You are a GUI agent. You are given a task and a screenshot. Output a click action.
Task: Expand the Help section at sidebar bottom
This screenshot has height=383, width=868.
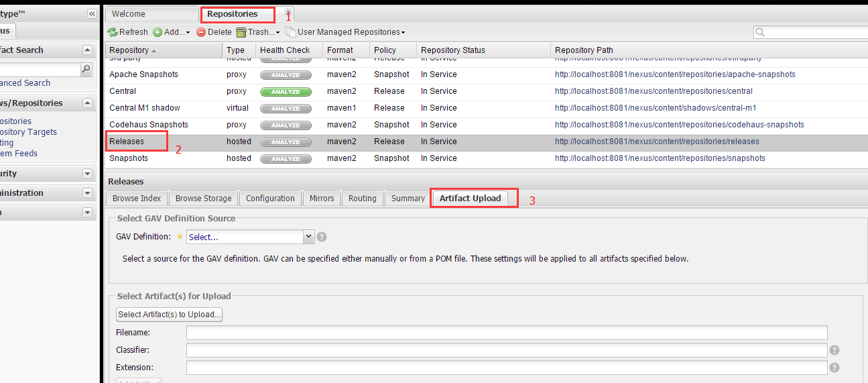pos(87,212)
